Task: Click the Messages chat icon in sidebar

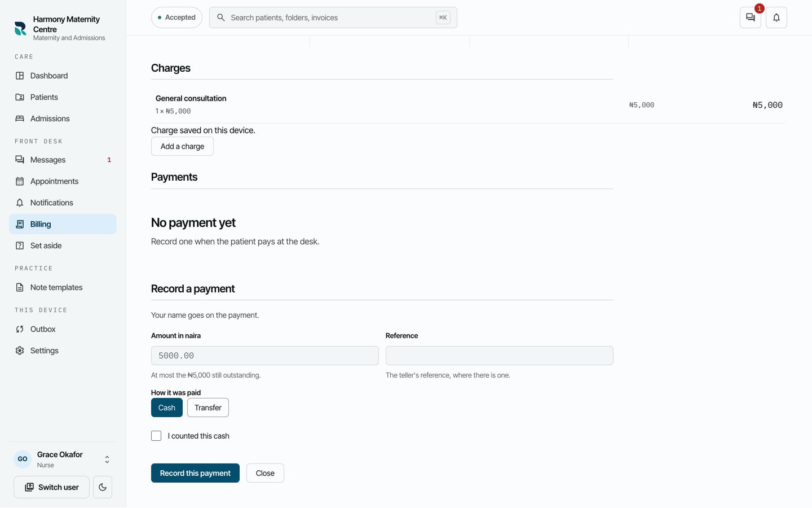Action: point(20,160)
